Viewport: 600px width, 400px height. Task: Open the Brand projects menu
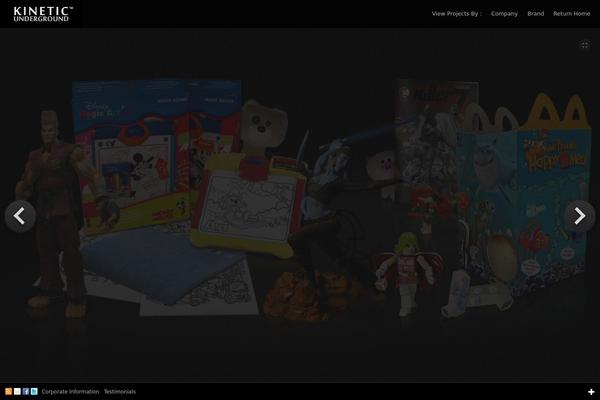[535, 13]
